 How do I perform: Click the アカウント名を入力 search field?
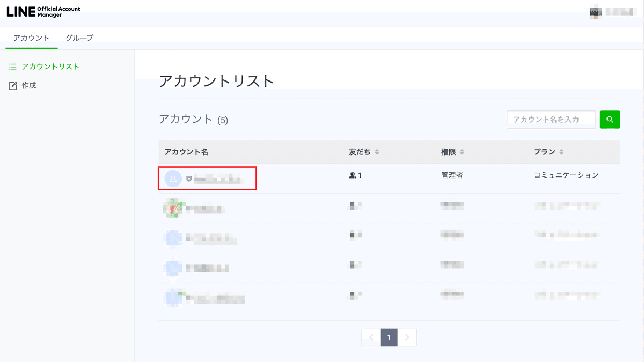(551, 119)
